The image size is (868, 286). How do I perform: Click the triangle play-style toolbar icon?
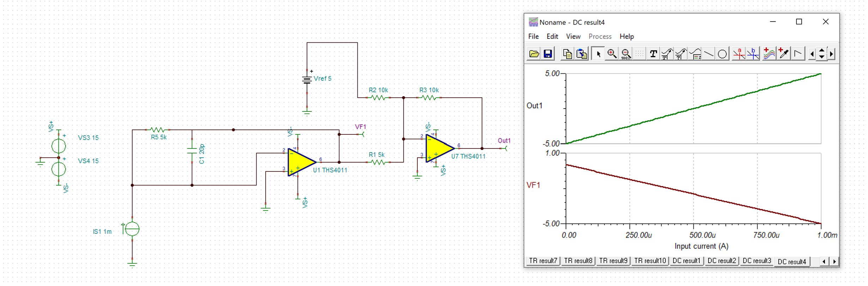pyautogui.click(x=797, y=54)
